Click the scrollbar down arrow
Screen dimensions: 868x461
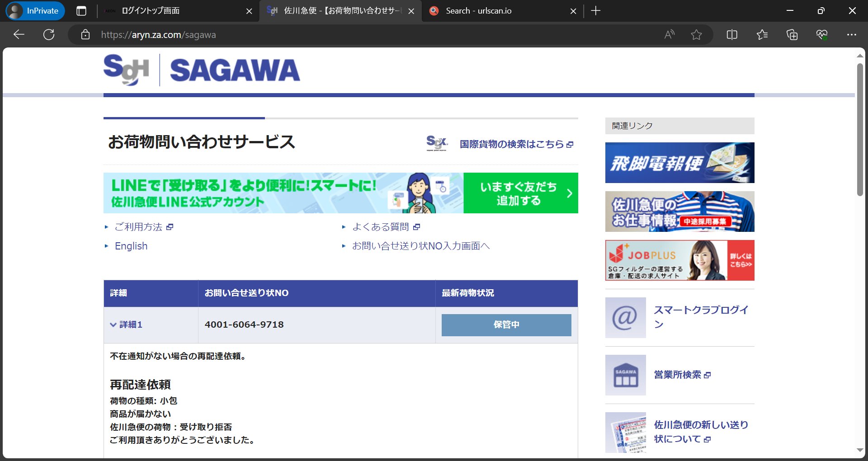tap(860, 450)
